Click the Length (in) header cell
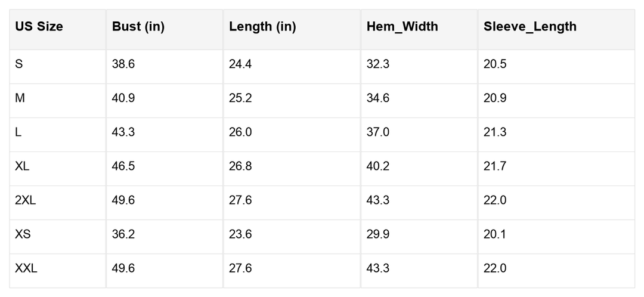 tap(262, 27)
